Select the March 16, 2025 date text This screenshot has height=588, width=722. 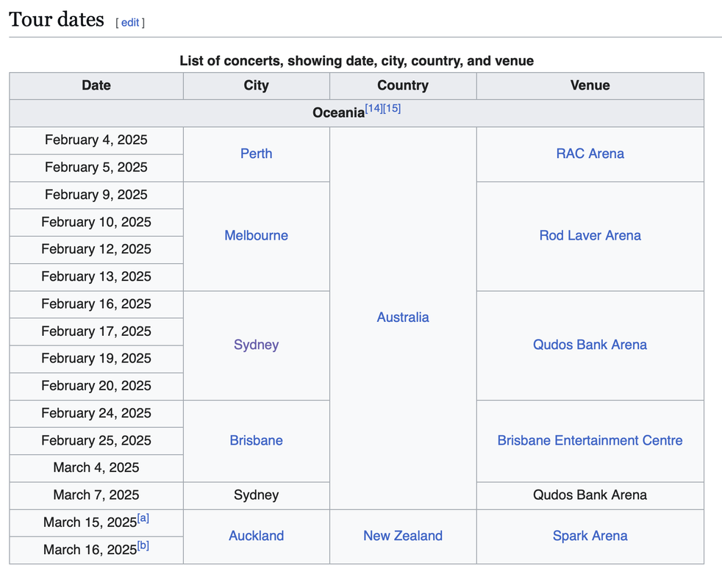pyautogui.click(x=90, y=550)
